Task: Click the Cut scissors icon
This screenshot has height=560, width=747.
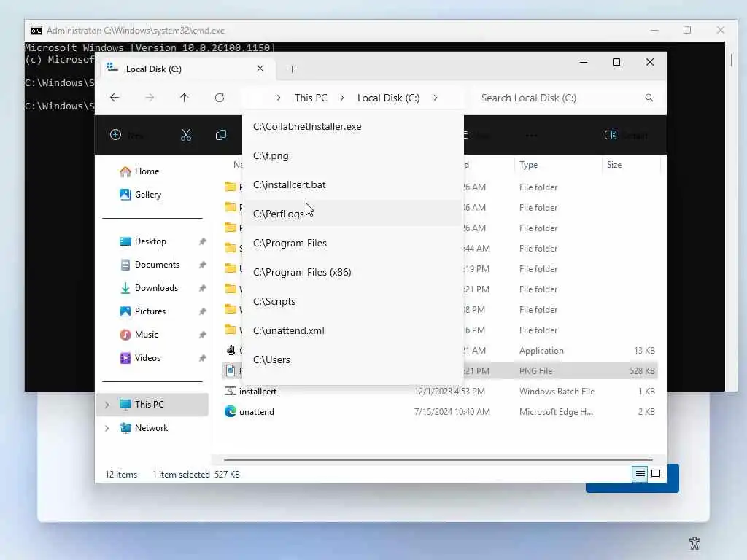Action: 186,135
